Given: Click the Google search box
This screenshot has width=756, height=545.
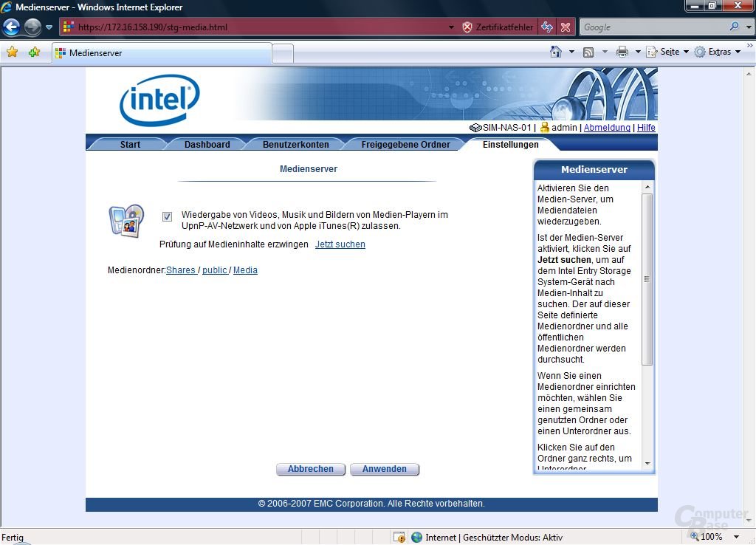Looking at the screenshot, I should coord(653,27).
